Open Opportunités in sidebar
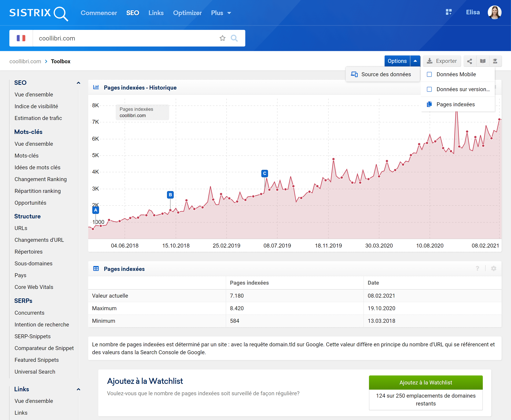This screenshot has height=420, width=511. (30, 203)
